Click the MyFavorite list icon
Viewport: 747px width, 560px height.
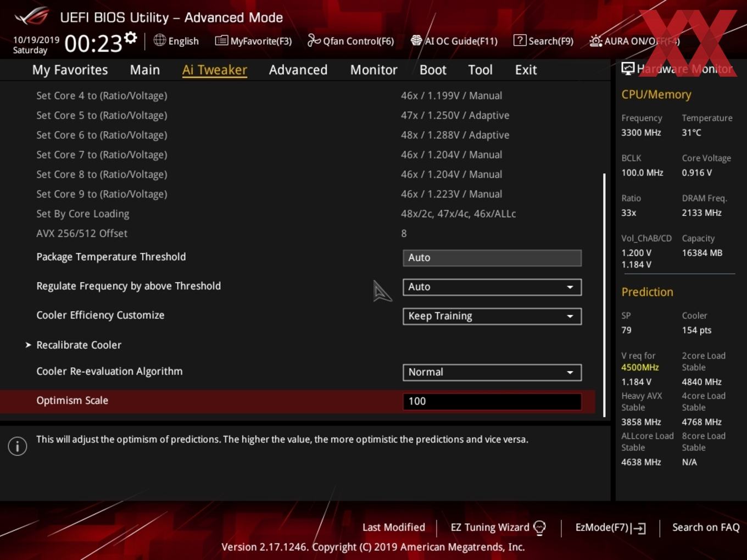(x=221, y=41)
